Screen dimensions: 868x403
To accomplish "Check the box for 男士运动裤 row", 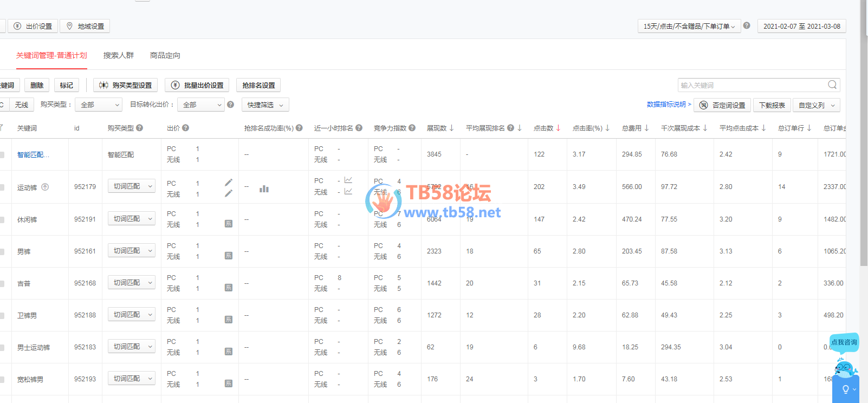I will pyautogui.click(x=2, y=348).
